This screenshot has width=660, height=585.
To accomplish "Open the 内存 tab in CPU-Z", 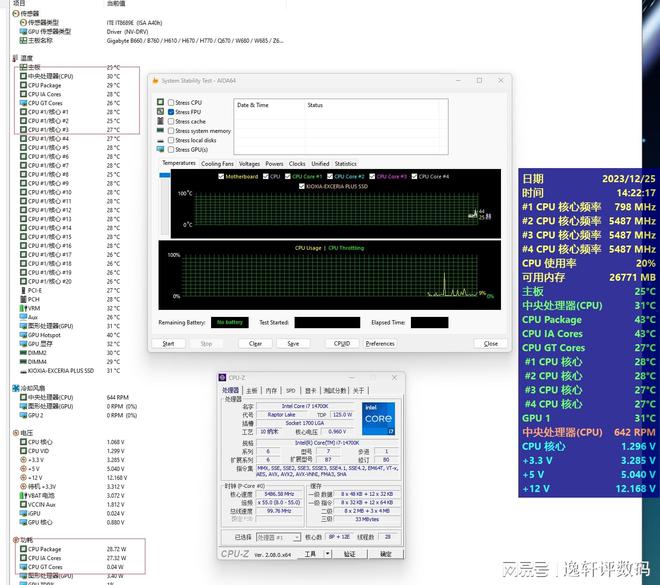I will pos(271,391).
